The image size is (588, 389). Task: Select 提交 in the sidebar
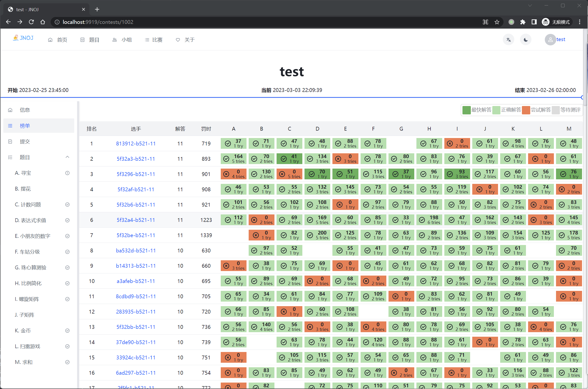[x=39, y=141]
